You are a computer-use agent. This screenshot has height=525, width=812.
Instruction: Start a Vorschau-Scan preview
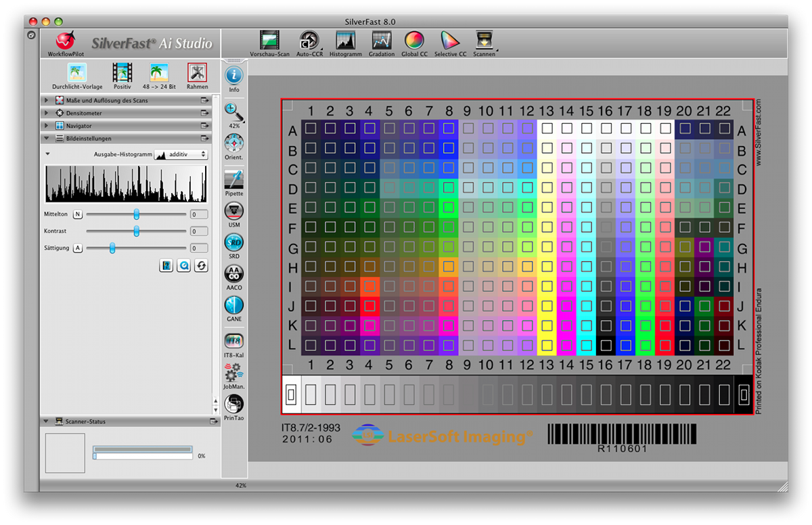[269, 41]
